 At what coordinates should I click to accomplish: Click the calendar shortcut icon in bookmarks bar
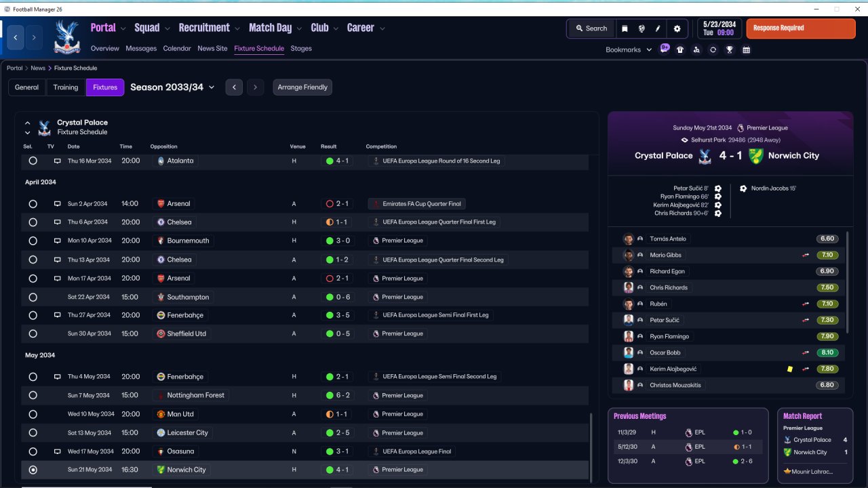[x=746, y=49]
